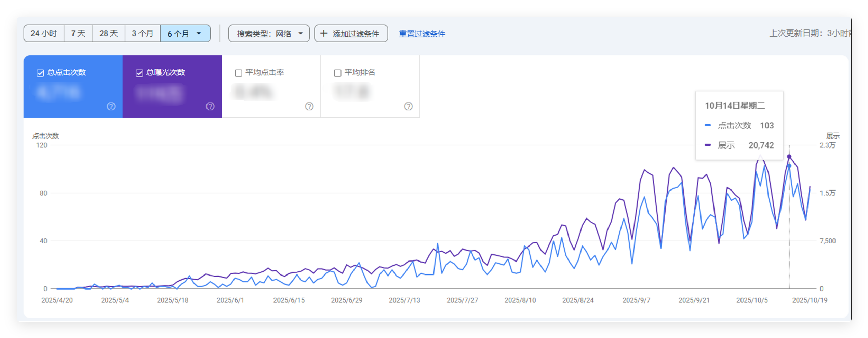
Task: Enable the 平均点击率 checkbox
Action: coord(239,73)
